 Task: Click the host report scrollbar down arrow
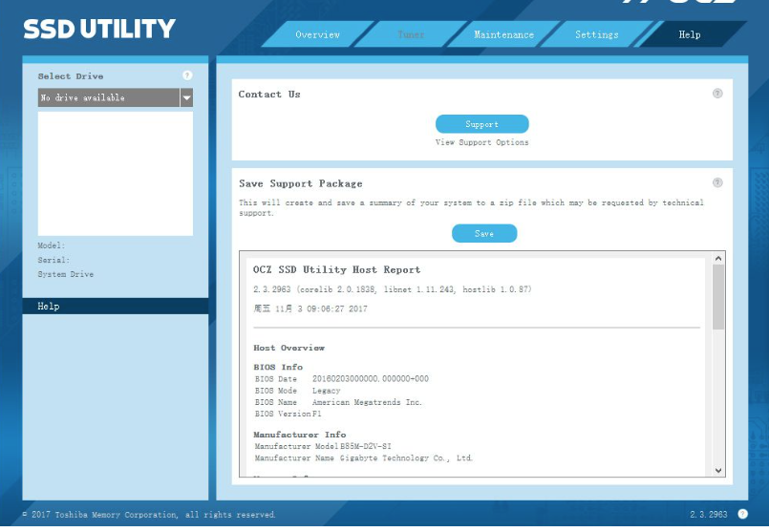(718, 470)
